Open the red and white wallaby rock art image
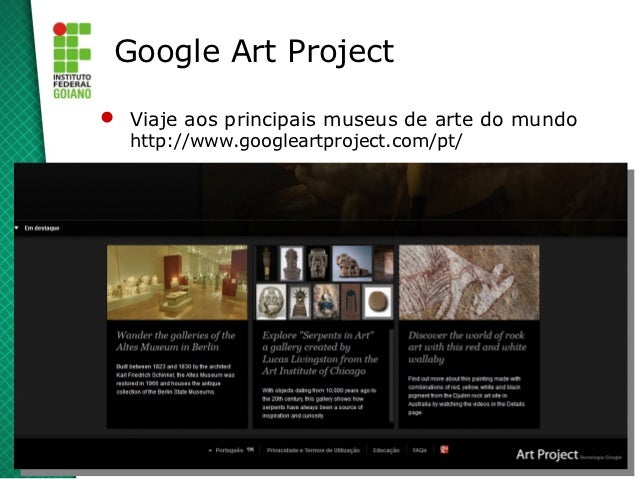The image size is (638, 479). [x=469, y=282]
